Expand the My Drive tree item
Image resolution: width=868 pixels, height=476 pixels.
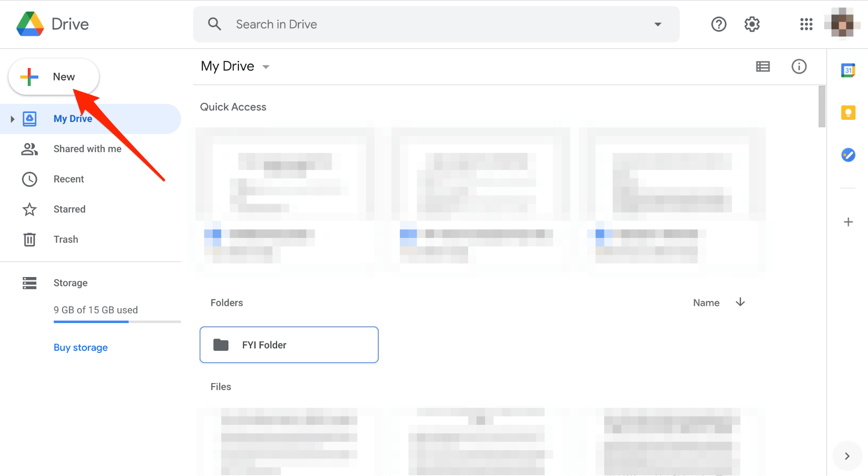[12, 119]
